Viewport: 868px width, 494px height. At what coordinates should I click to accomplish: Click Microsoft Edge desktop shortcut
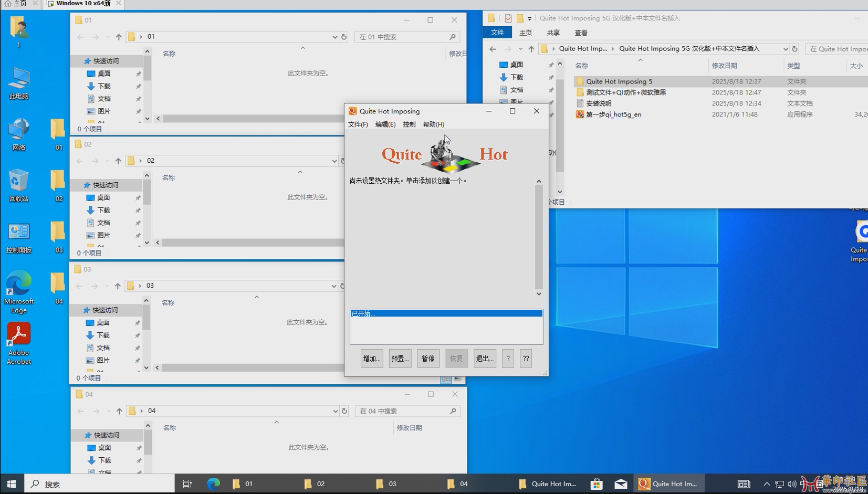coord(19,292)
